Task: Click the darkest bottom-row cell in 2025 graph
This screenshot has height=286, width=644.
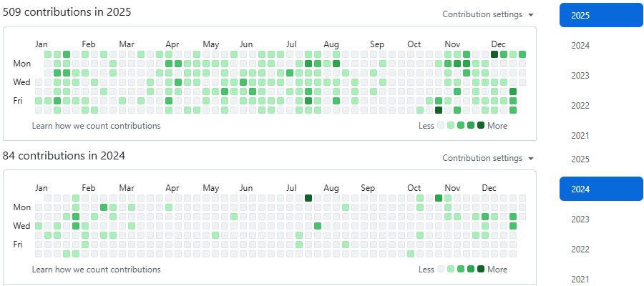Action: click(439, 110)
